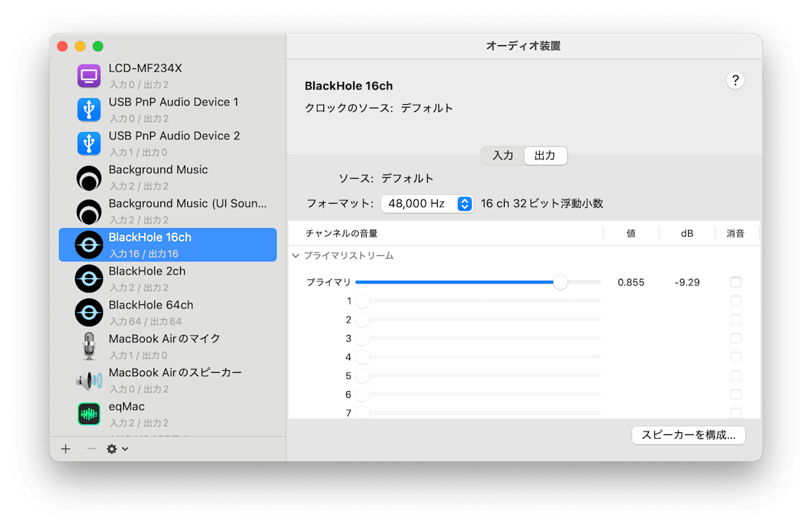Click the 16 ch 32ビット浮動小数 text

[542, 204]
